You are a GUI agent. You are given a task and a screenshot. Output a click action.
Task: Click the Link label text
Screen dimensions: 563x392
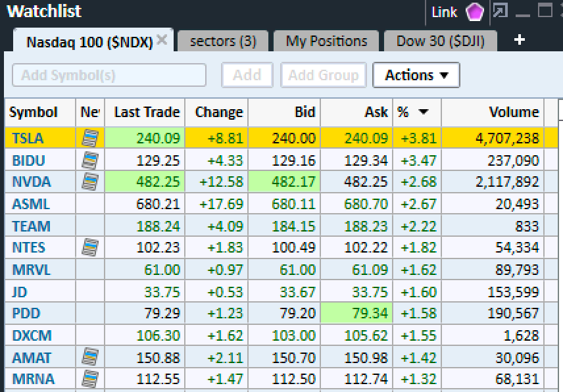444,12
